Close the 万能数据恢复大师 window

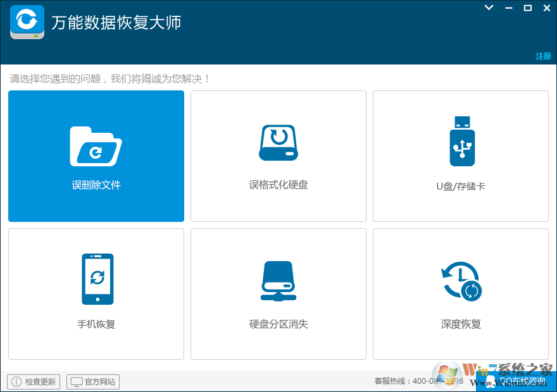click(x=546, y=8)
